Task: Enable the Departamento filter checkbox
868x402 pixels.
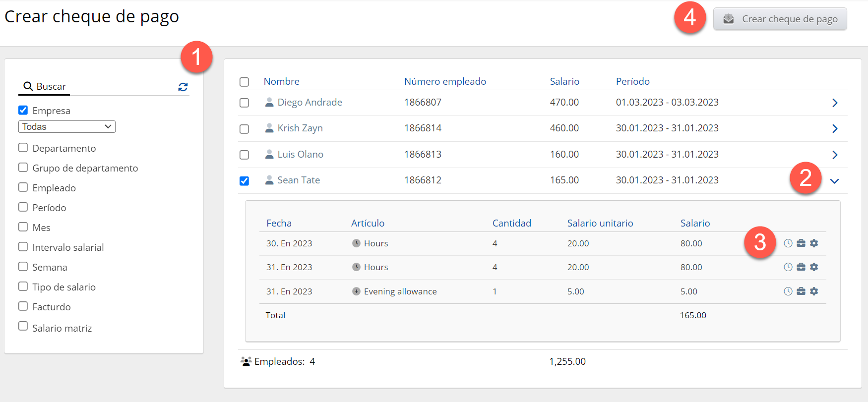Action: [x=23, y=148]
